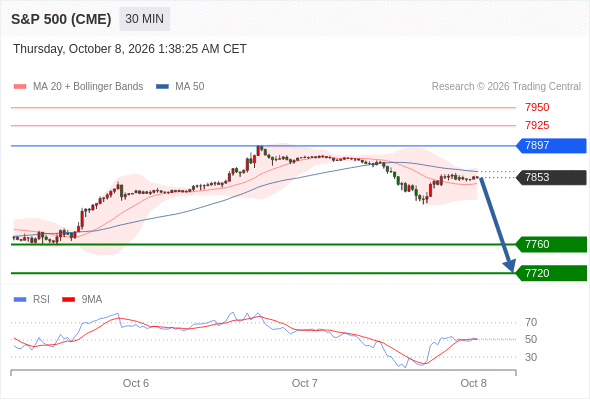Viewport: 590px width, 400px height.
Task: Click the blue 7897 pivot price tag
Action: [x=551, y=146]
